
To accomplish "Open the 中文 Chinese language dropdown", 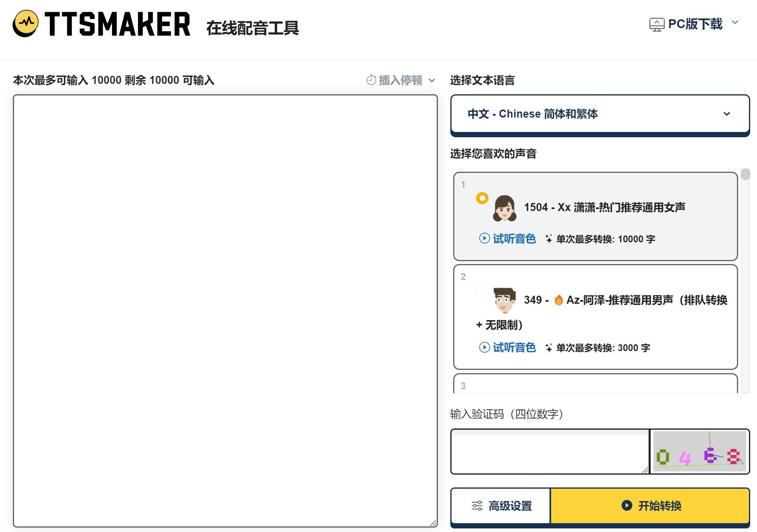I will coord(600,114).
